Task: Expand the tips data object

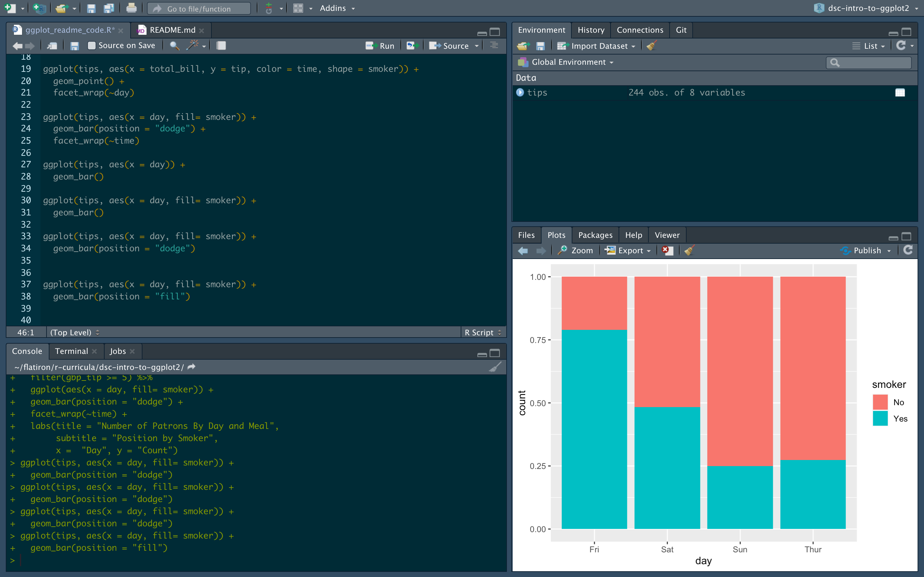Action: (x=520, y=92)
